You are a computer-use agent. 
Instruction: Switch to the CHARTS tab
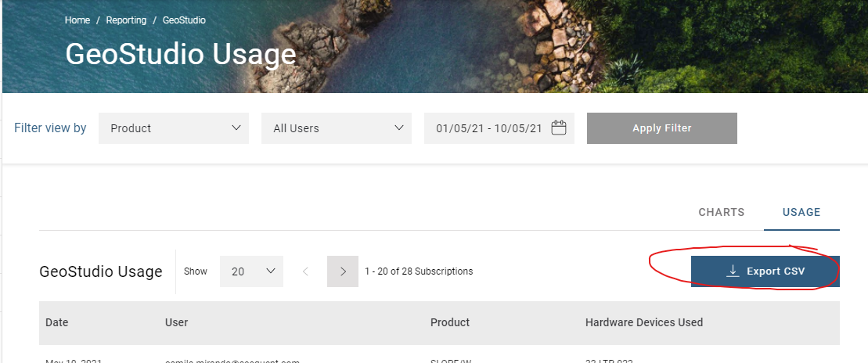coord(722,213)
